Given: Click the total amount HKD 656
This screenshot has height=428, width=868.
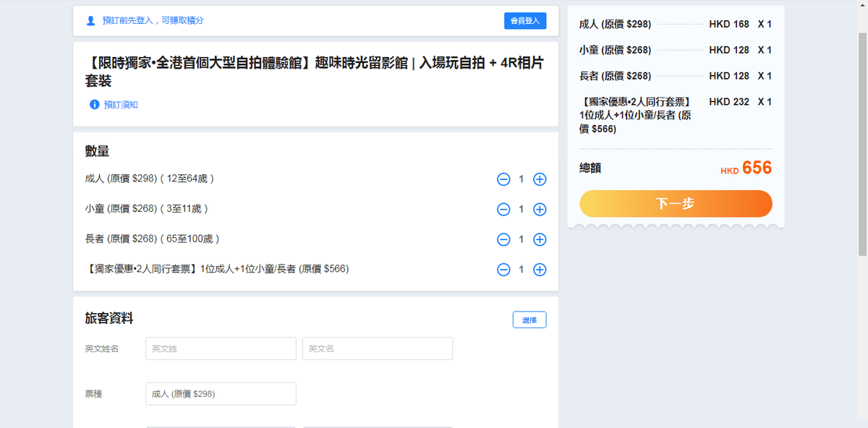Looking at the screenshot, I should point(746,168).
